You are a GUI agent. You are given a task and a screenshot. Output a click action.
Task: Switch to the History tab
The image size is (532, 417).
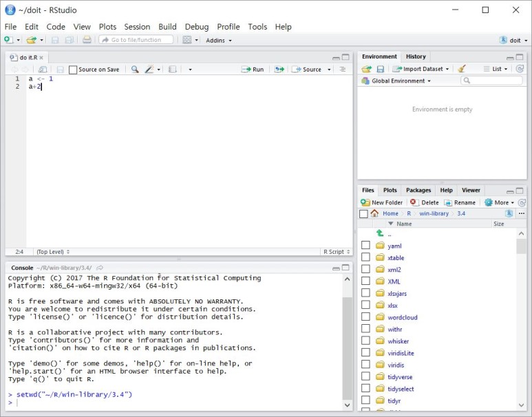(x=416, y=56)
